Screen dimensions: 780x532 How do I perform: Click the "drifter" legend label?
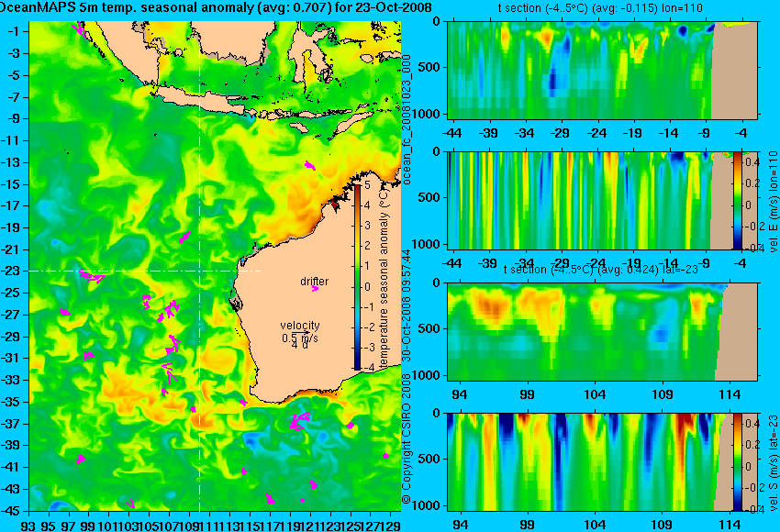tap(315, 281)
